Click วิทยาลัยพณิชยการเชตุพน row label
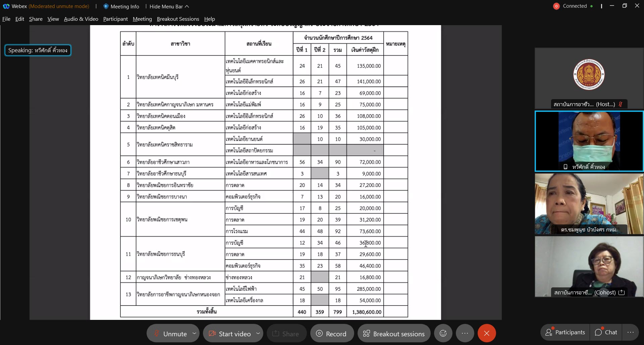This screenshot has width=644, height=345. [x=180, y=219]
